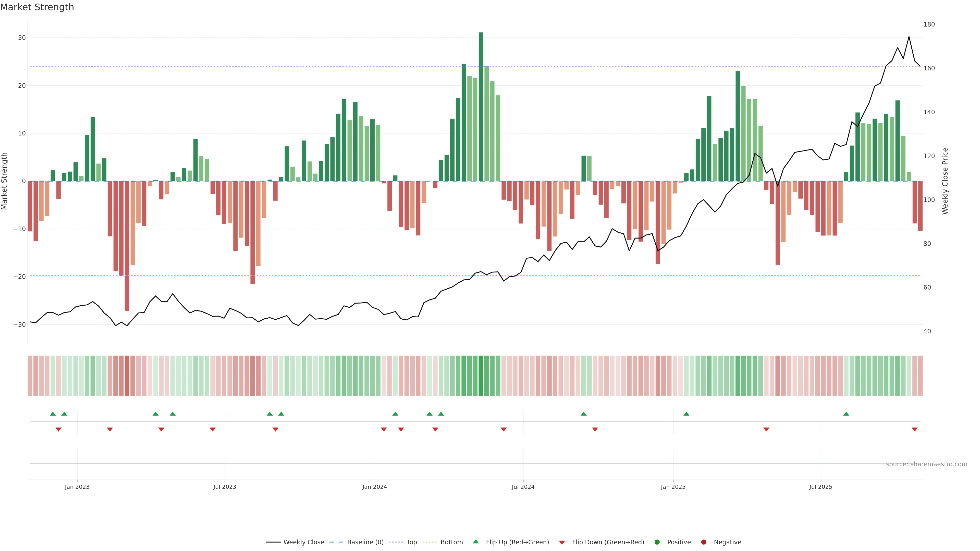Click the flip-up triangle just after Jan 2025

click(686, 414)
